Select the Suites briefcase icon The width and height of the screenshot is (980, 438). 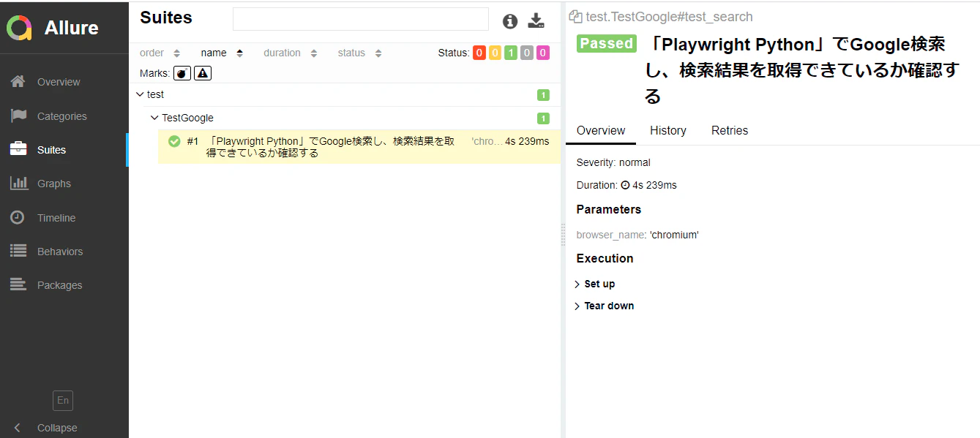pyautogui.click(x=18, y=149)
